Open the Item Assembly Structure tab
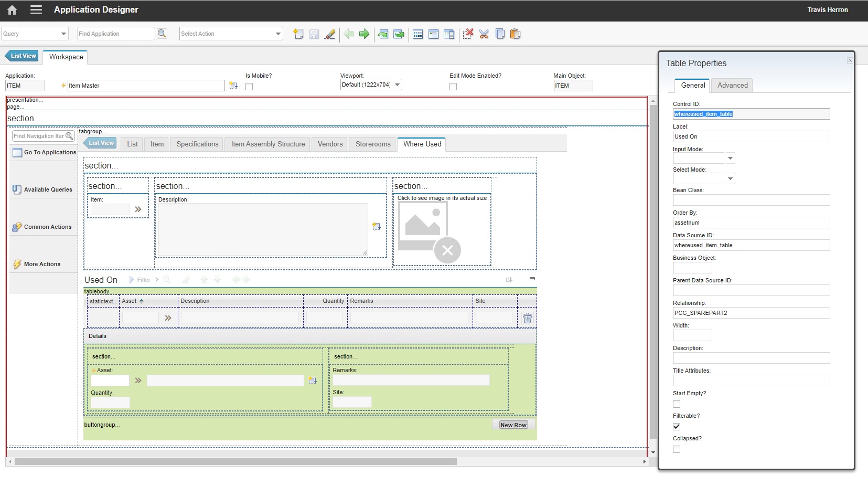The image size is (868, 486). coord(267,144)
